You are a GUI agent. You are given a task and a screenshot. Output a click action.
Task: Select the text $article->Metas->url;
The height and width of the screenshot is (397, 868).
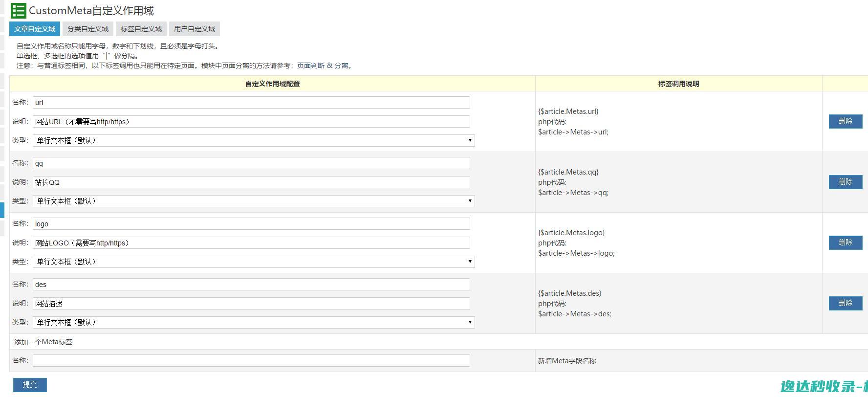click(x=573, y=132)
